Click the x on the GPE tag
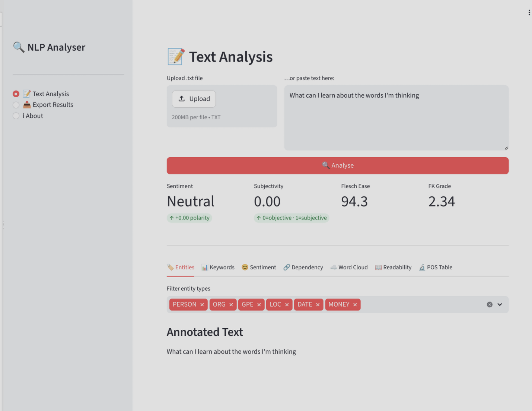Viewport: 532px width, 411px height. tap(259, 305)
